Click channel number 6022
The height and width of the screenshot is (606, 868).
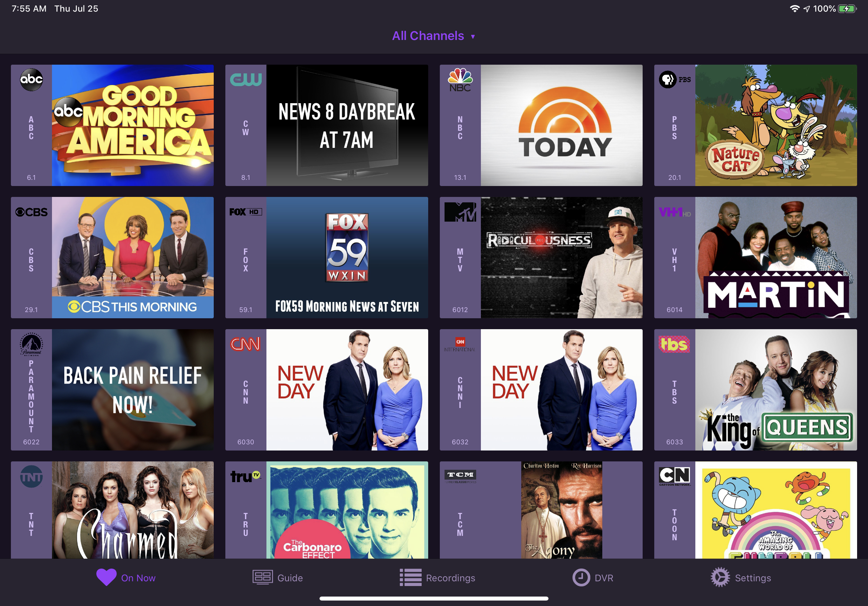31,442
